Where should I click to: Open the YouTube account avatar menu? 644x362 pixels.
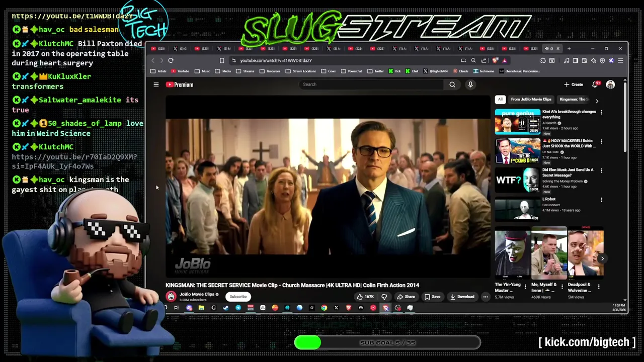point(610,84)
